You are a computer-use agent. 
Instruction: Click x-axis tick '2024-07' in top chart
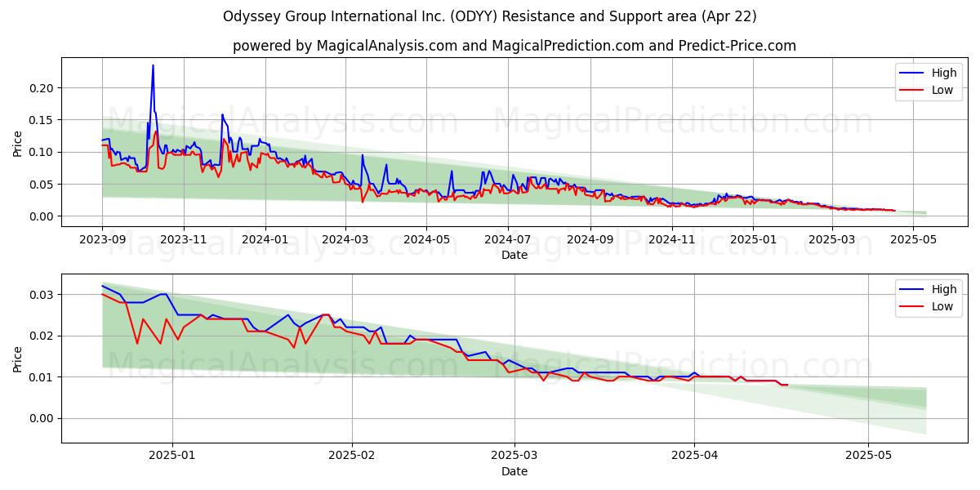[x=507, y=240]
